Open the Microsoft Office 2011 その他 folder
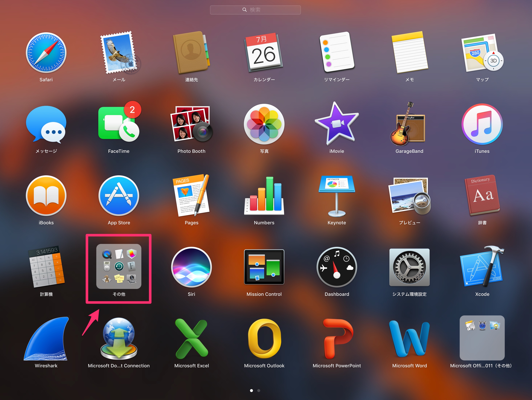 tap(482, 338)
